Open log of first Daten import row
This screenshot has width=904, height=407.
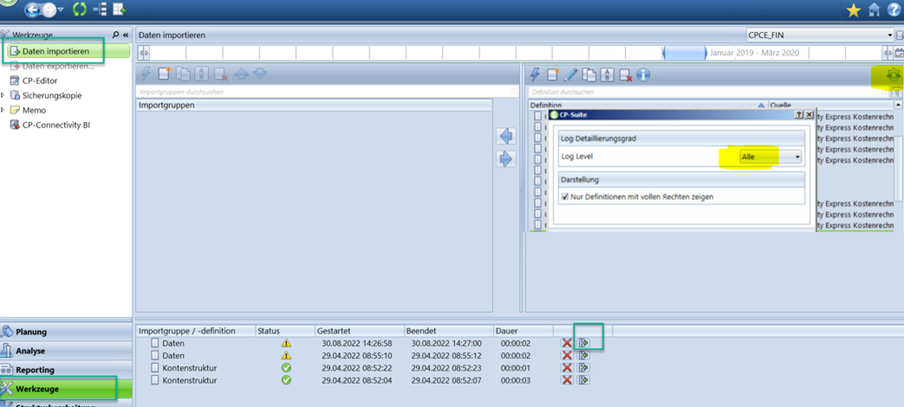click(583, 343)
